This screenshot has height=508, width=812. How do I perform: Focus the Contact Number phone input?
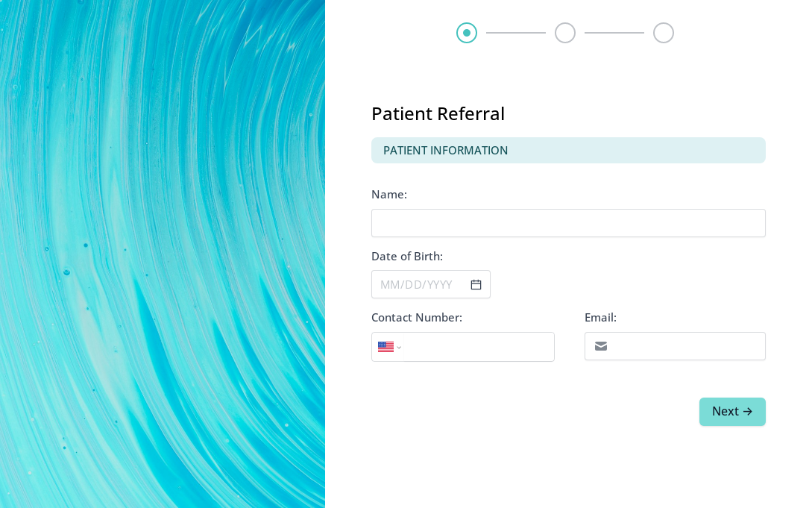479,347
